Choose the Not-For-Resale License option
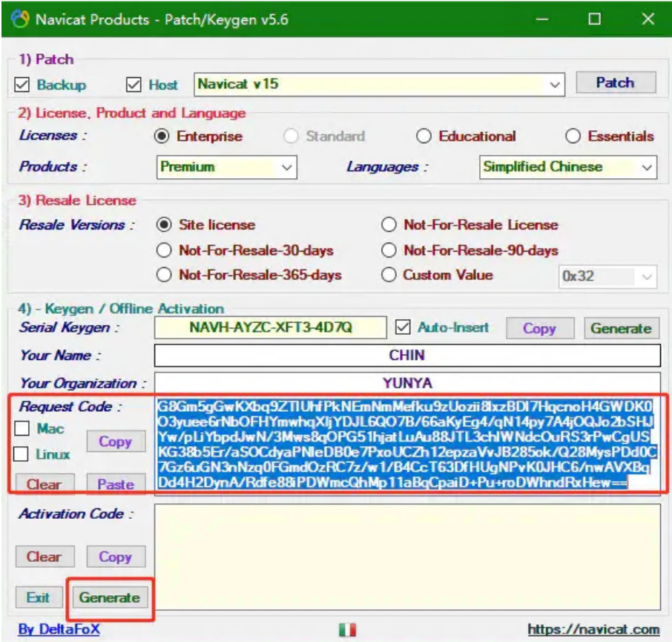 click(x=389, y=225)
